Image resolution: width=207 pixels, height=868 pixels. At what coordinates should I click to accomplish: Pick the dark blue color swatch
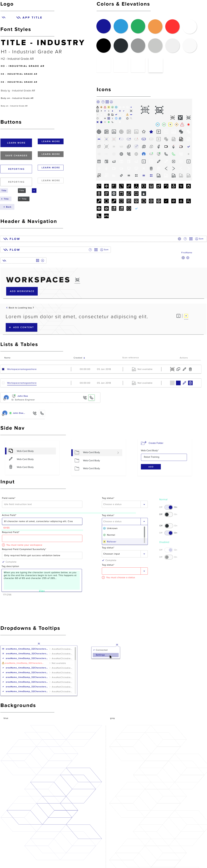pyautogui.click(x=104, y=26)
